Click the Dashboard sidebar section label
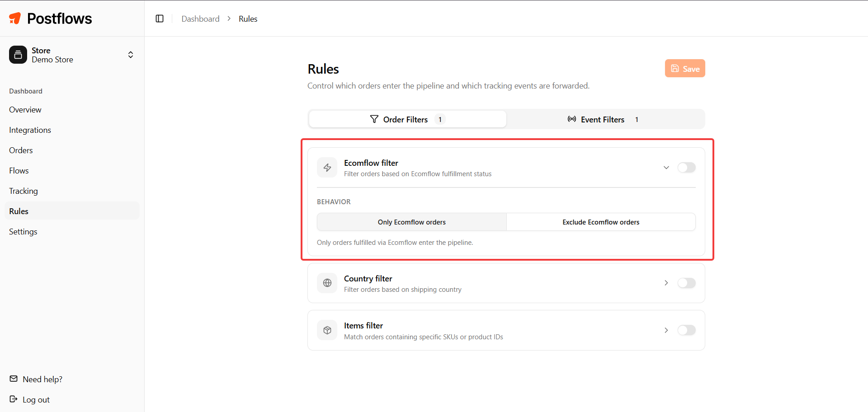This screenshot has height=412, width=868. click(x=26, y=91)
